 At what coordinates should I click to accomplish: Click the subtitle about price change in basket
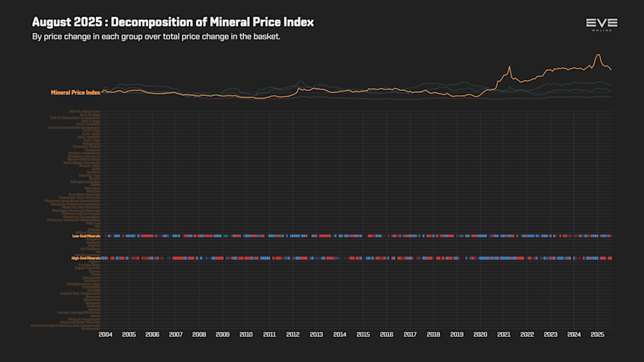tap(157, 36)
